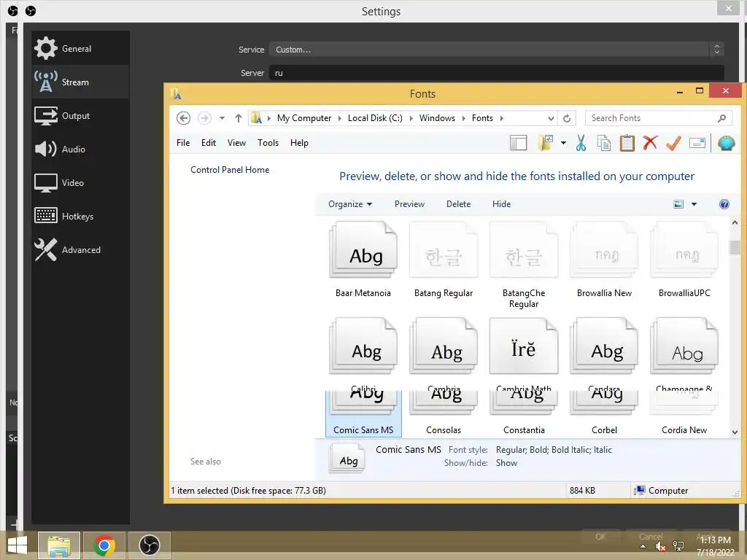Refresh the Fonts folder view
The height and width of the screenshot is (560, 747).
566,118
